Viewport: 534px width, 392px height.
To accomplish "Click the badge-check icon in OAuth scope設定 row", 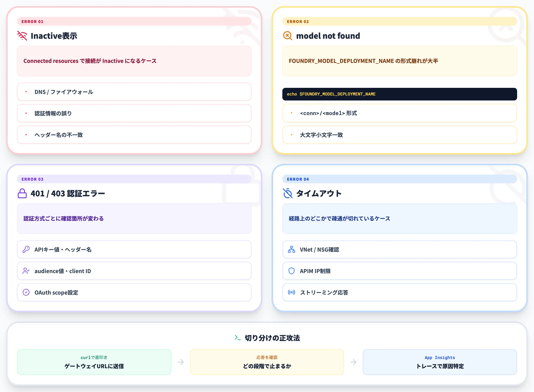I will (x=26, y=292).
